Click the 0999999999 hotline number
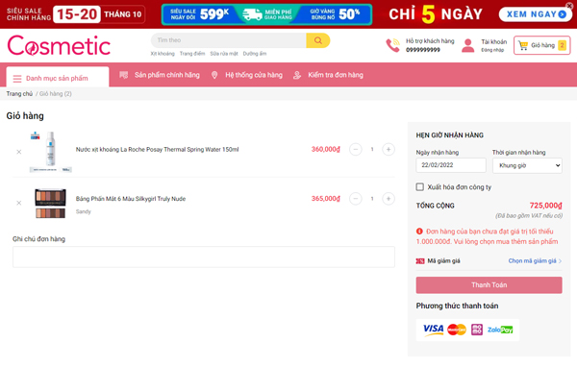Screen dimensions: 577x392 click(423, 50)
